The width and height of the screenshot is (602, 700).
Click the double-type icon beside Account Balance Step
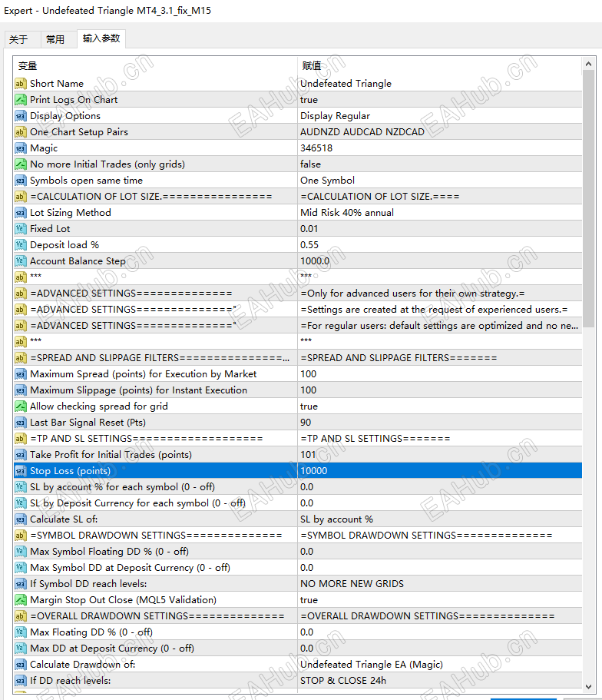coord(21,261)
